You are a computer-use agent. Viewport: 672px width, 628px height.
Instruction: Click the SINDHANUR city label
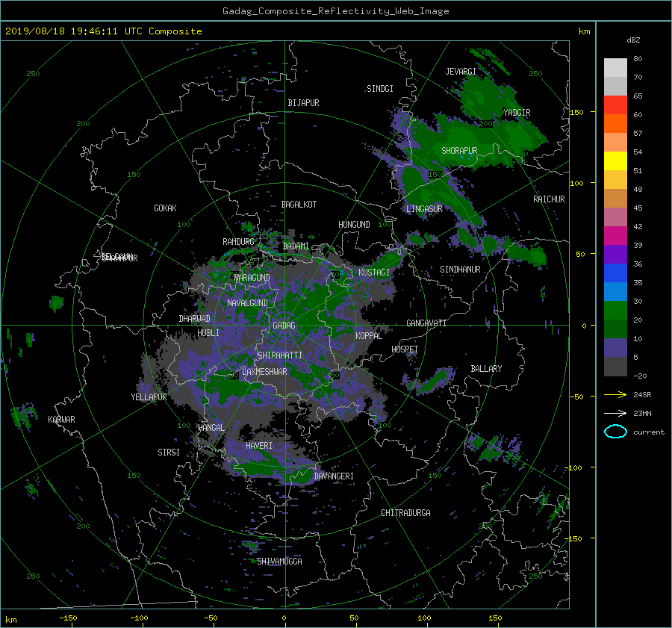tap(460, 270)
